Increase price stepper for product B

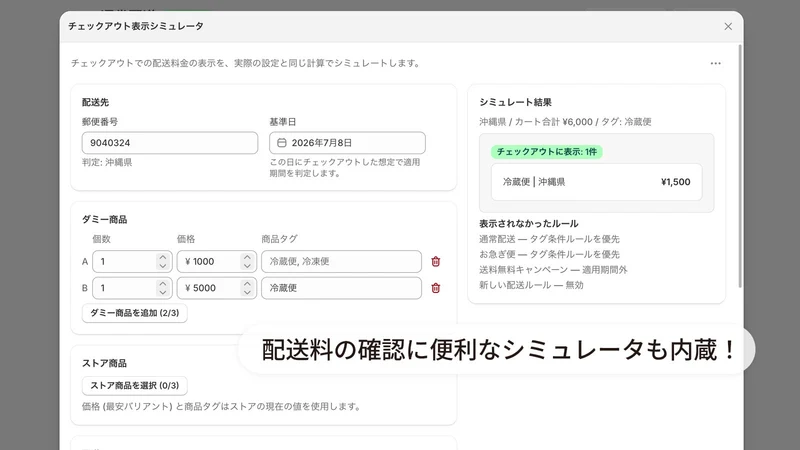(x=247, y=284)
